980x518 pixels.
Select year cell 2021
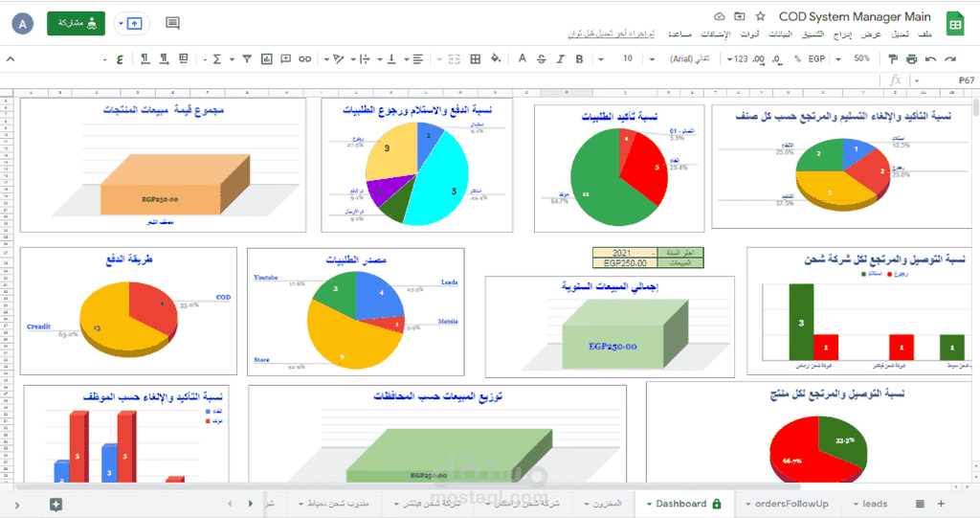point(624,254)
